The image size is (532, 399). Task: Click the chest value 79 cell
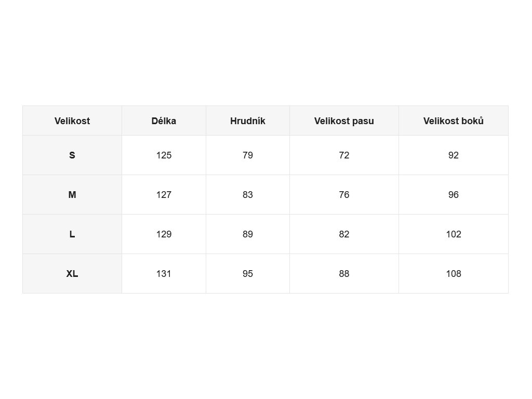point(248,155)
